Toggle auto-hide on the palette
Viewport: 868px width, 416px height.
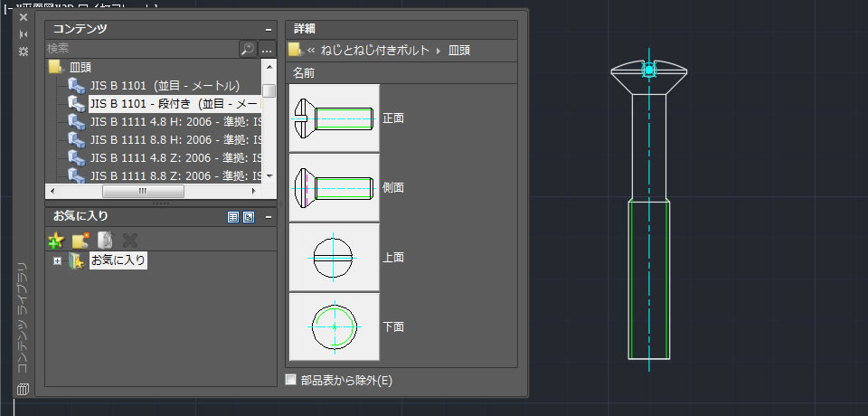coord(24,34)
